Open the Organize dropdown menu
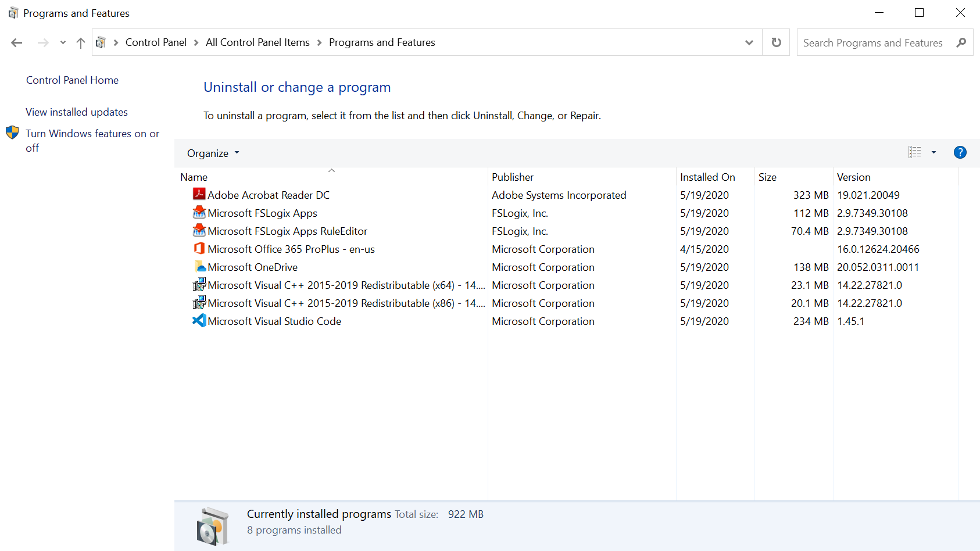The width and height of the screenshot is (980, 551). pos(213,153)
